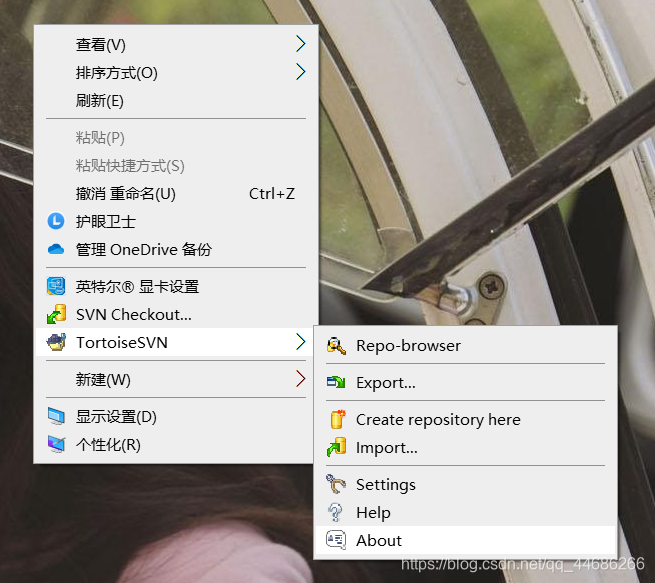Image resolution: width=655 pixels, height=583 pixels.
Task: Click the Repo-browser magnifier icon
Action: pyautogui.click(x=336, y=346)
